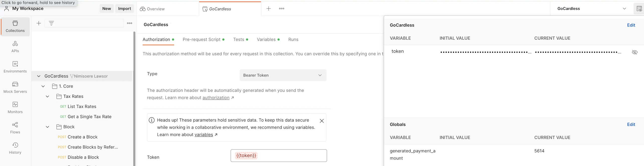
Task: Open the environment quick look icon
Action: pyautogui.click(x=639, y=9)
